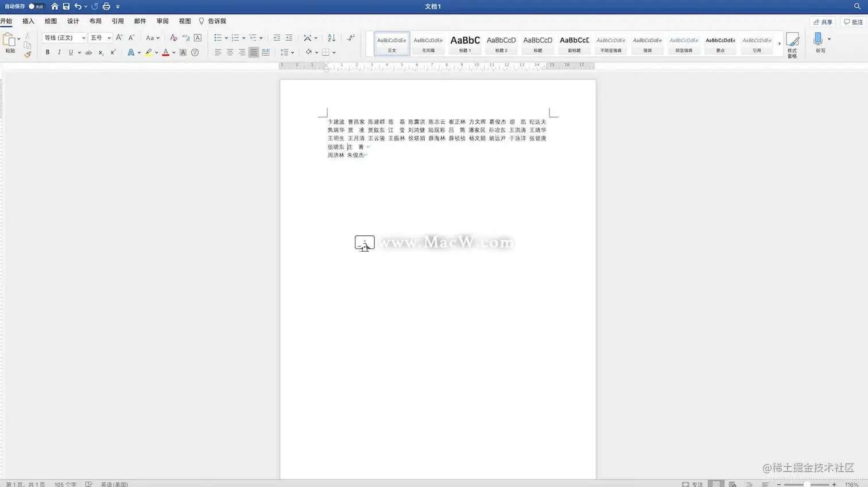This screenshot has width=868, height=487.
Task: Click the 105 个字 word count in status bar
Action: [65, 484]
